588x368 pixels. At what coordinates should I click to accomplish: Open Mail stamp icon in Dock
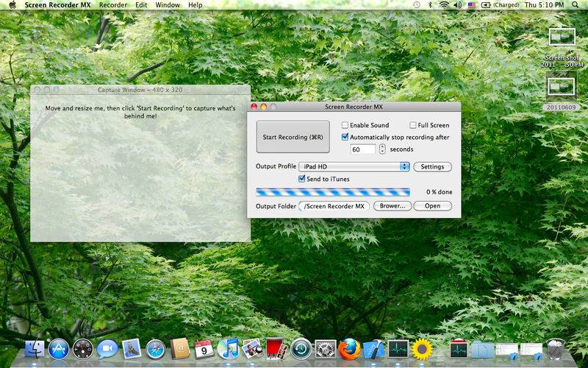point(132,348)
